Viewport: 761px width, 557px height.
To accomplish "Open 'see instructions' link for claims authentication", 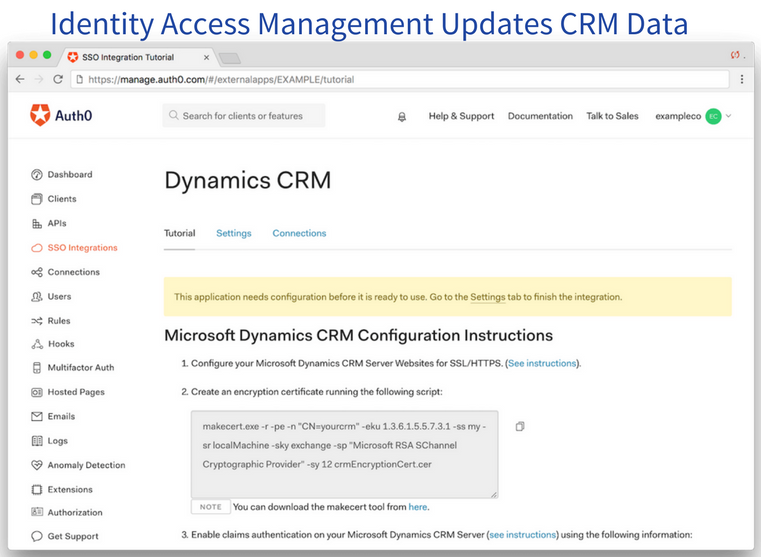I will (523, 535).
